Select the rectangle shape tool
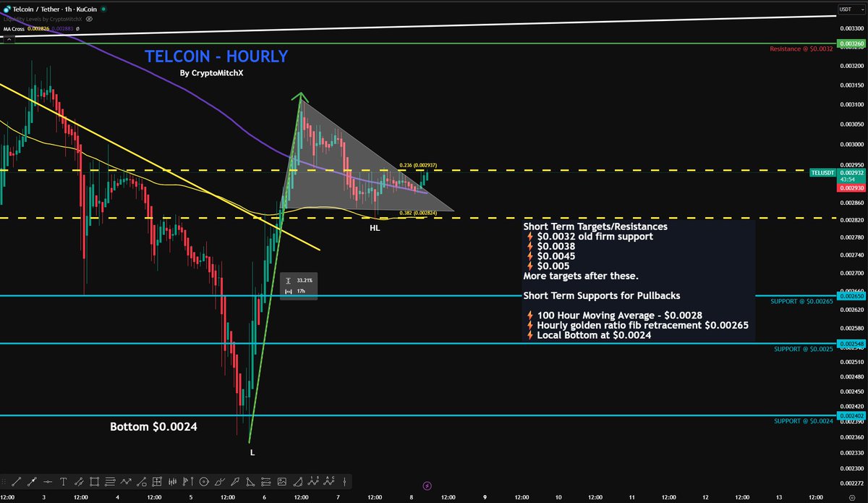Screen dimensions: 868x503 click(94, 482)
